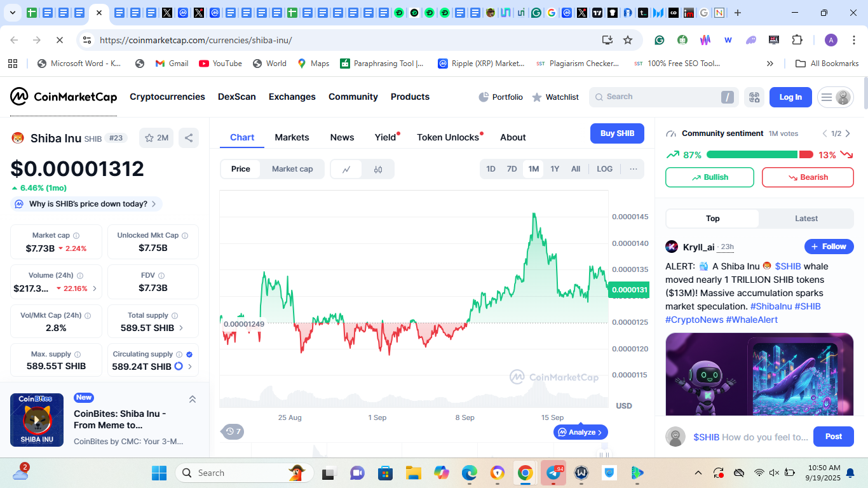Click the share icon beside Shiba Inu
Viewport: 868px width, 488px height.
pyautogui.click(x=188, y=138)
